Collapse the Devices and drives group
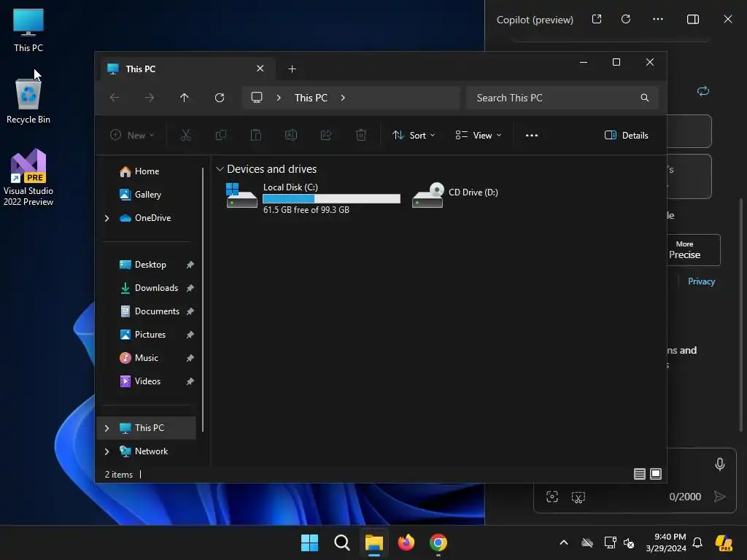 point(220,169)
